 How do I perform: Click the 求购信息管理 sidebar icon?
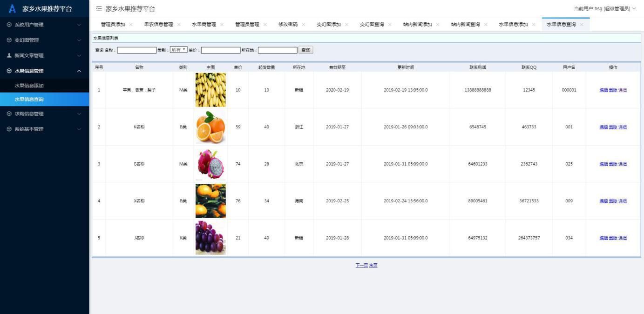coord(9,114)
